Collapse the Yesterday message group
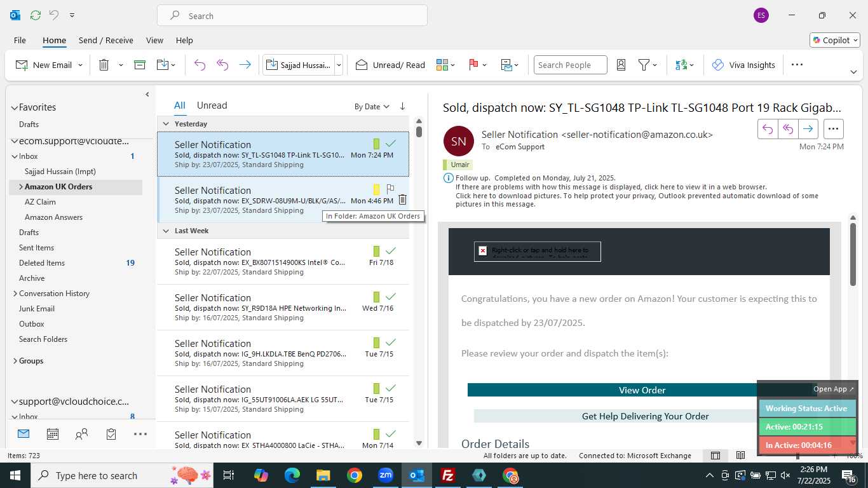Image resolution: width=868 pixels, height=488 pixels. point(166,124)
